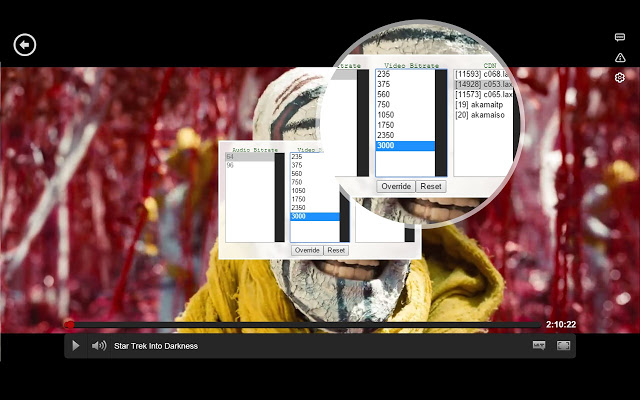The image size is (640, 400).
Task: Click Override button in magnified view
Action: pyautogui.click(x=395, y=187)
